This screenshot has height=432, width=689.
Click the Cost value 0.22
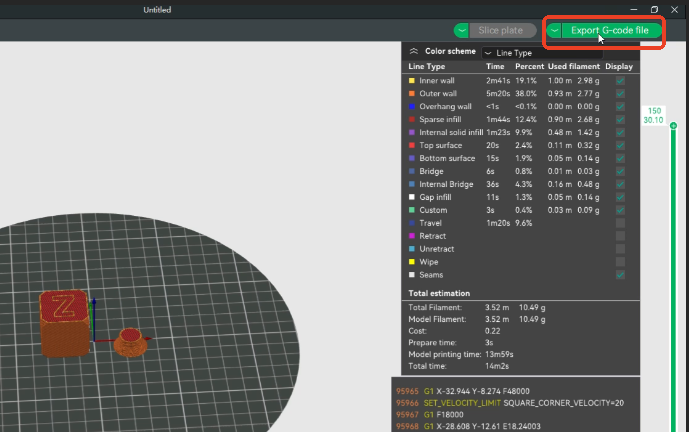click(492, 331)
